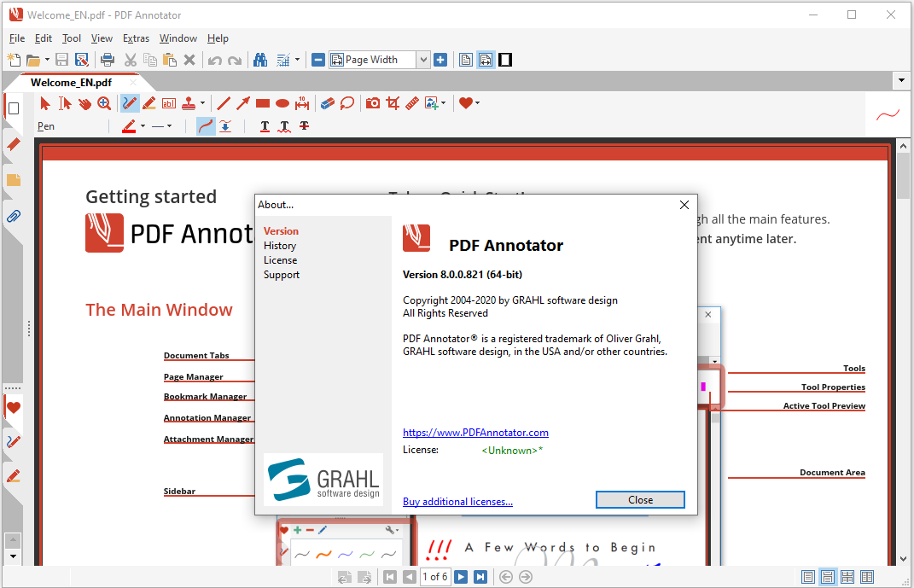Expand the Insert Image dropdown arrow
Viewport: 914px width, 588px height.
click(444, 103)
